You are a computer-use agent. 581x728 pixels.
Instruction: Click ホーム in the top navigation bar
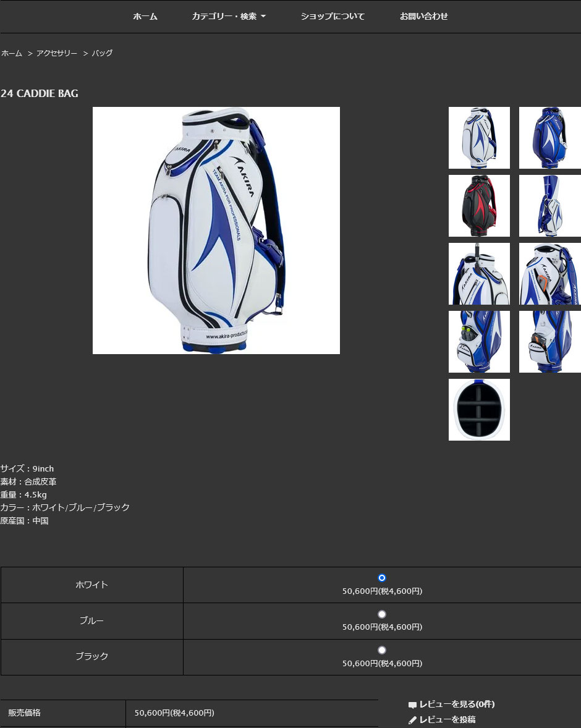(x=145, y=17)
